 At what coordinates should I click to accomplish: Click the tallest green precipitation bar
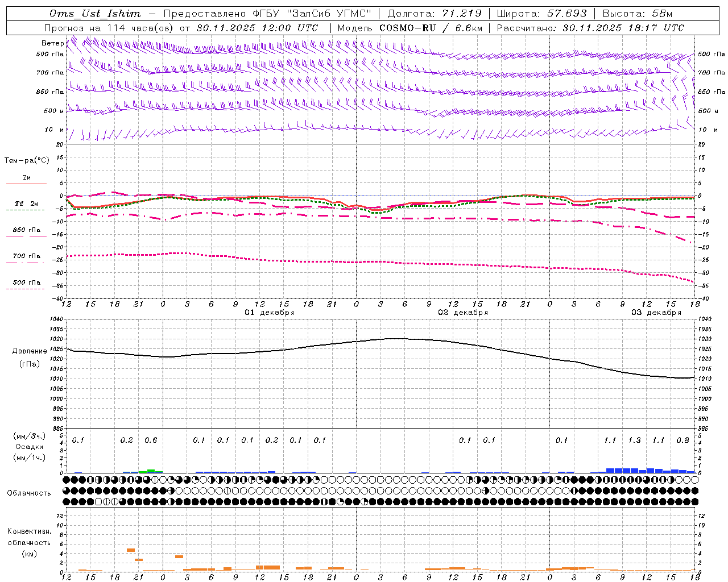click(151, 471)
